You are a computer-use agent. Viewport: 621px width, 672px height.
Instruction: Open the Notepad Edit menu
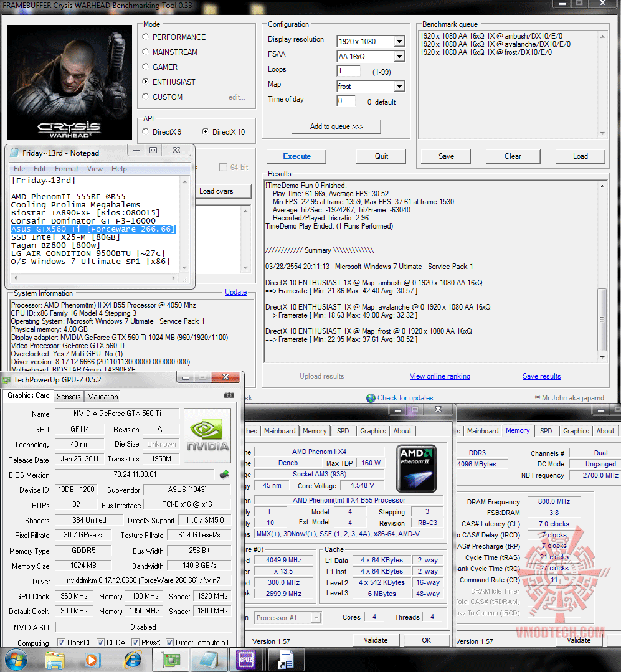tap(40, 169)
